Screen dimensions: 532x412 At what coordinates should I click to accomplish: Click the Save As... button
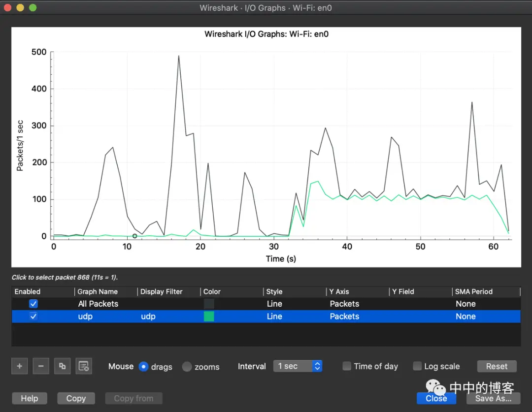(x=493, y=398)
